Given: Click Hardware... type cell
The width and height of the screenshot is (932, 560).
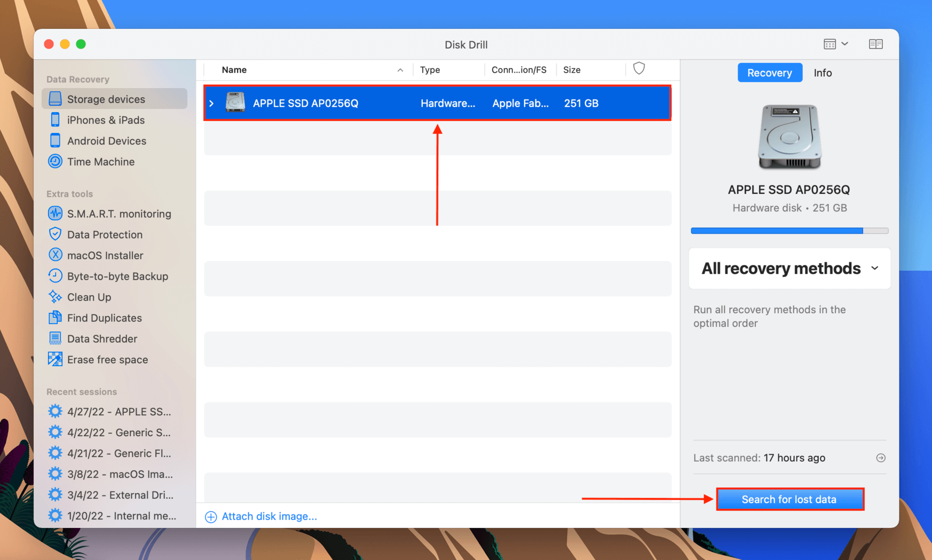Looking at the screenshot, I should tap(448, 104).
